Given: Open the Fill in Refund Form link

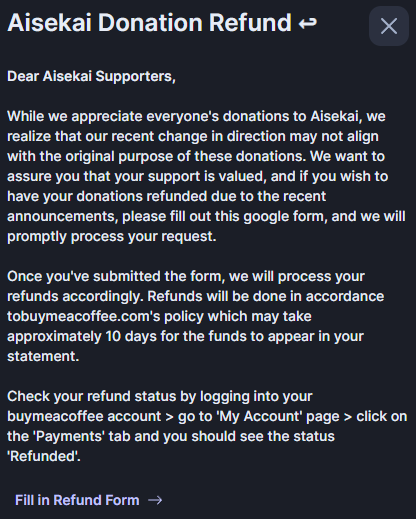Looking at the screenshot, I should pos(88,500).
